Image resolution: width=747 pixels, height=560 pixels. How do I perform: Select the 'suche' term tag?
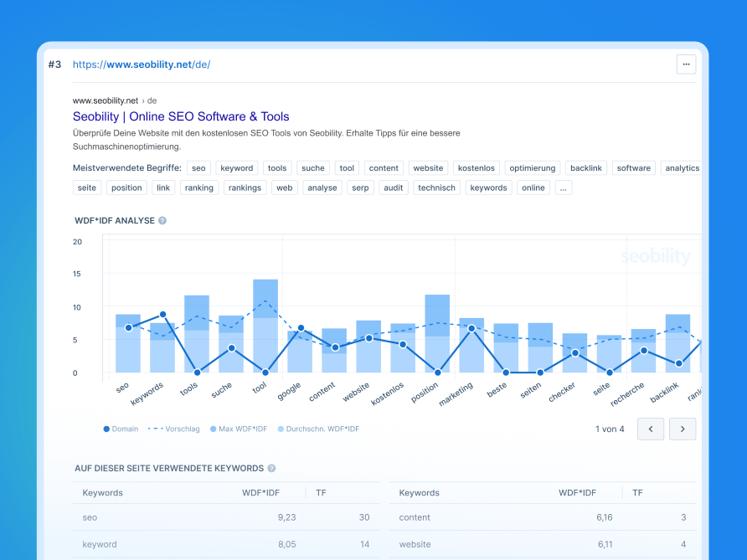coord(313,168)
